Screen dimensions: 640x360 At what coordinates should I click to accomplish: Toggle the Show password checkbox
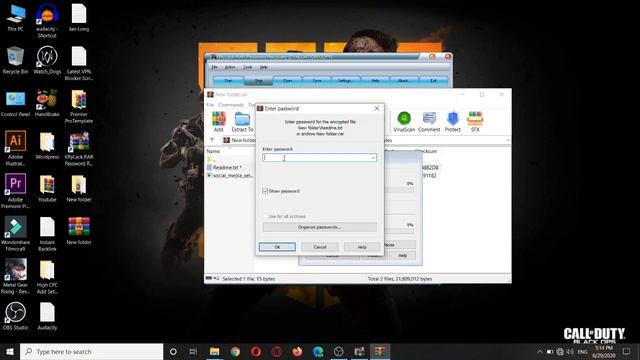click(265, 191)
